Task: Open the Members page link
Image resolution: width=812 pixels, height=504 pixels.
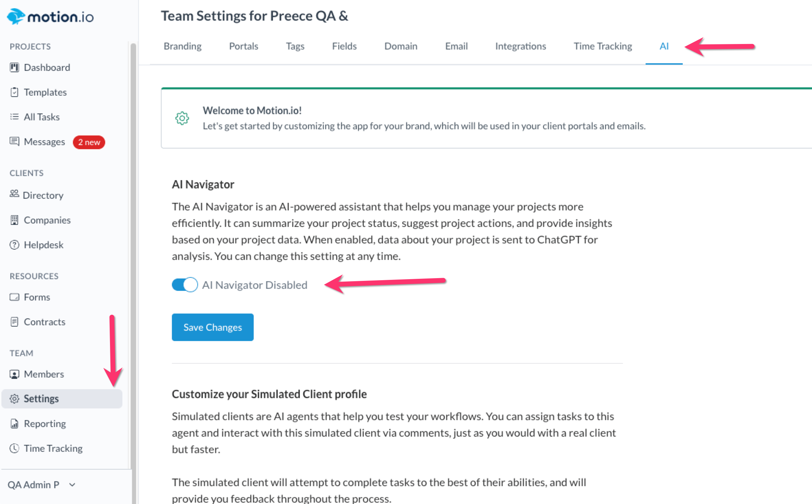Action: [44, 374]
